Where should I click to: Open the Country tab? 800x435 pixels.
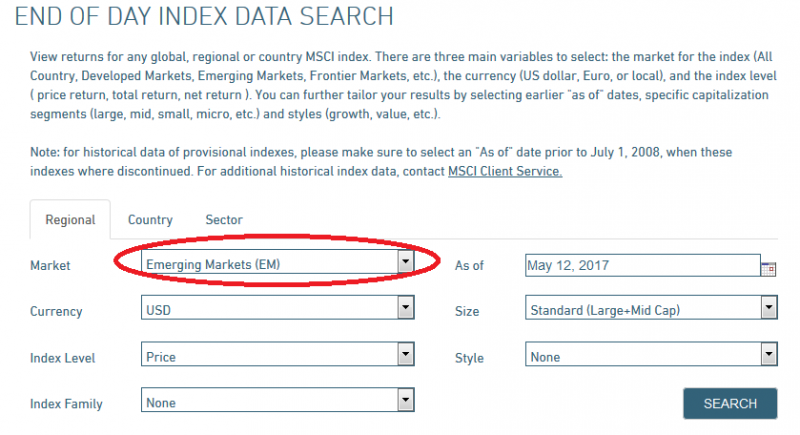point(150,220)
